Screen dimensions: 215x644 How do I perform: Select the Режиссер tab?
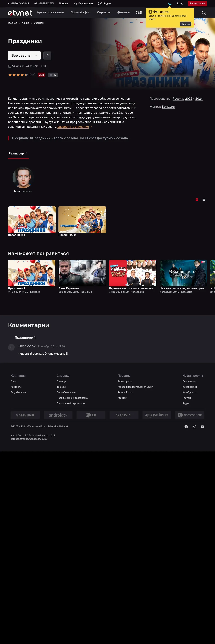[x=18, y=153]
